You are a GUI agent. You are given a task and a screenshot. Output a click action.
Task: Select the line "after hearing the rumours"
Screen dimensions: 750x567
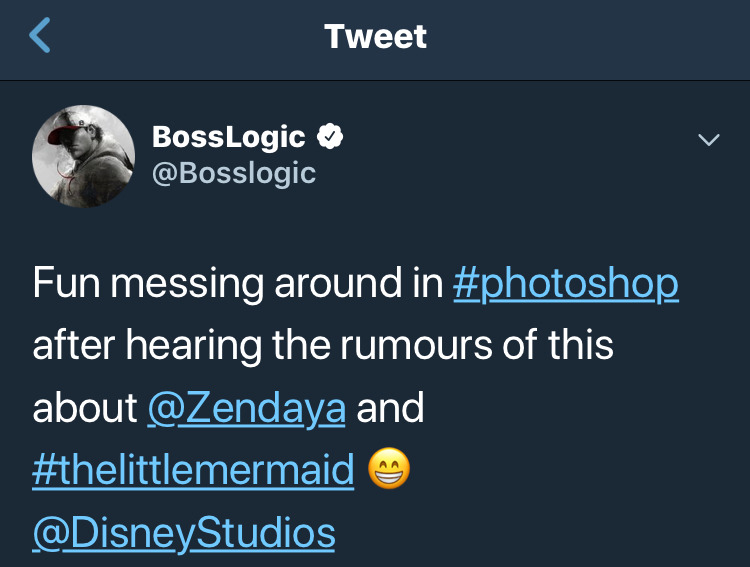pyautogui.click(x=268, y=346)
